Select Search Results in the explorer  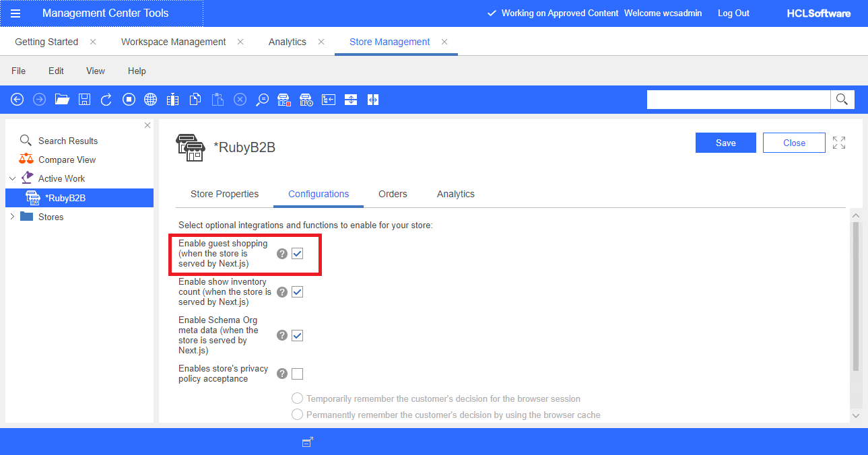coord(68,141)
